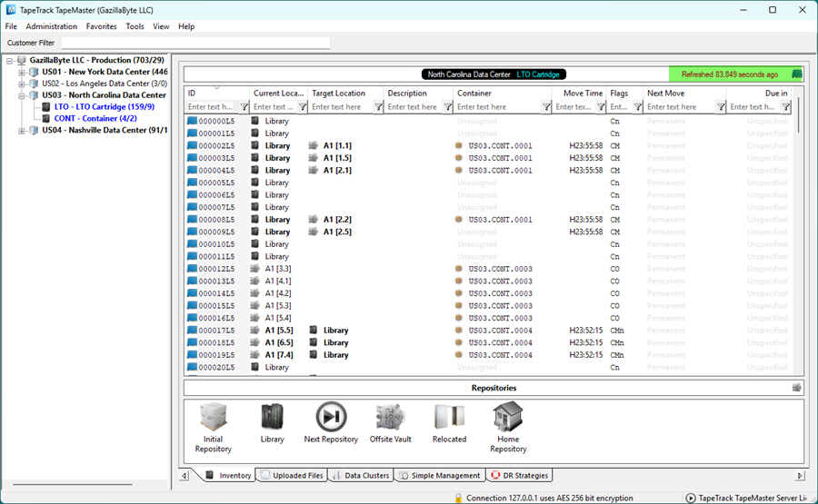This screenshot has width=818, height=504.
Task: Switch to the Uploaded Files tab
Action: coord(292,475)
